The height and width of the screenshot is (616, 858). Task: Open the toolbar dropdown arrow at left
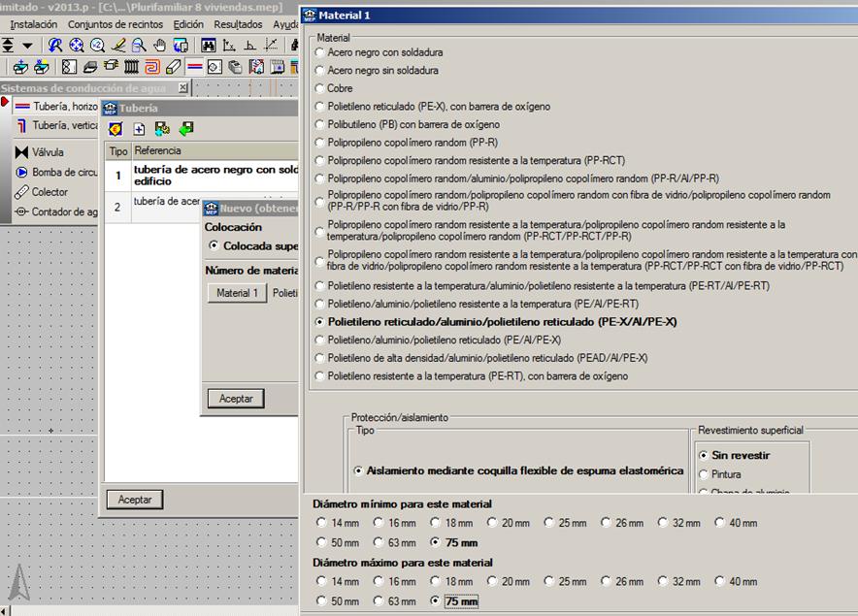coord(27,46)
